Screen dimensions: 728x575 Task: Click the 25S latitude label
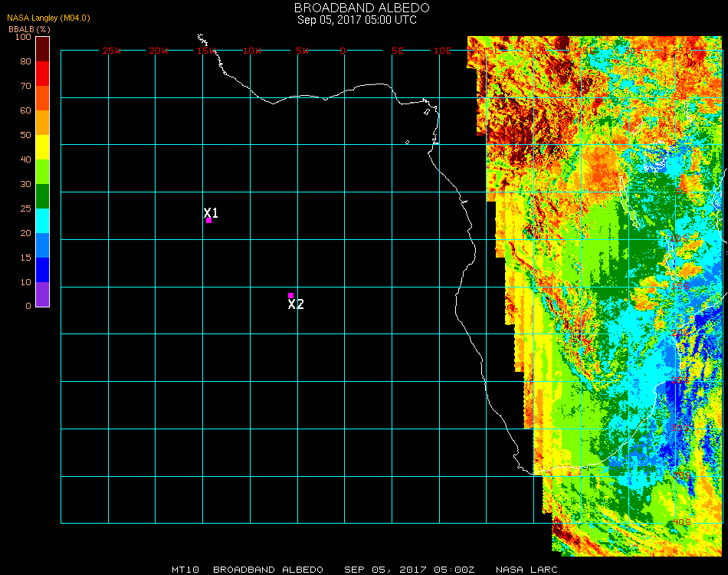pyautogui.click(x=680, y=380)
